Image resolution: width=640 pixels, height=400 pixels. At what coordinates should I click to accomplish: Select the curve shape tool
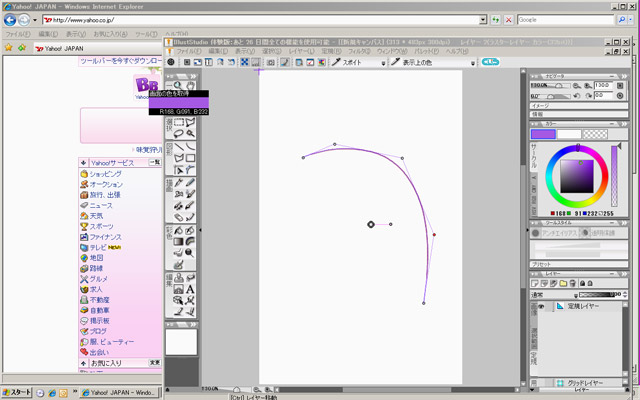click(x=190, y=147)
